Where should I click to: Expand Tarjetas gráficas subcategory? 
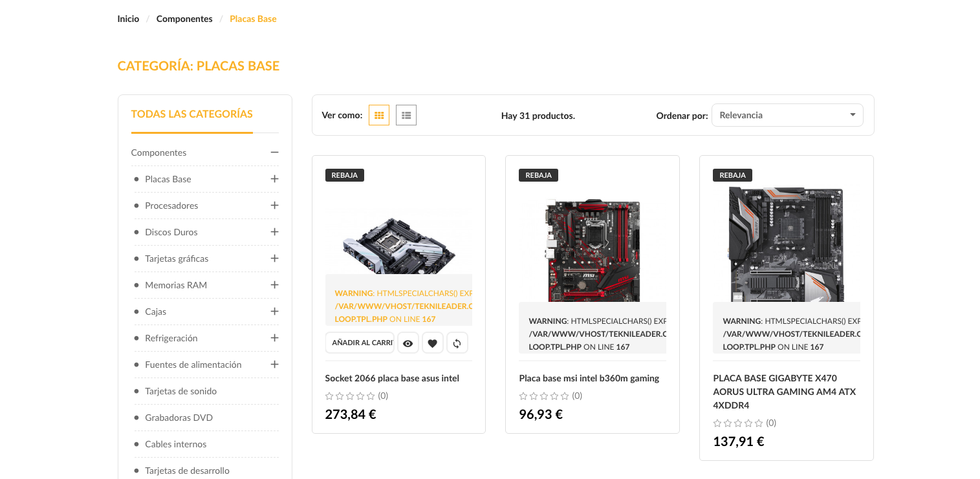274,259
